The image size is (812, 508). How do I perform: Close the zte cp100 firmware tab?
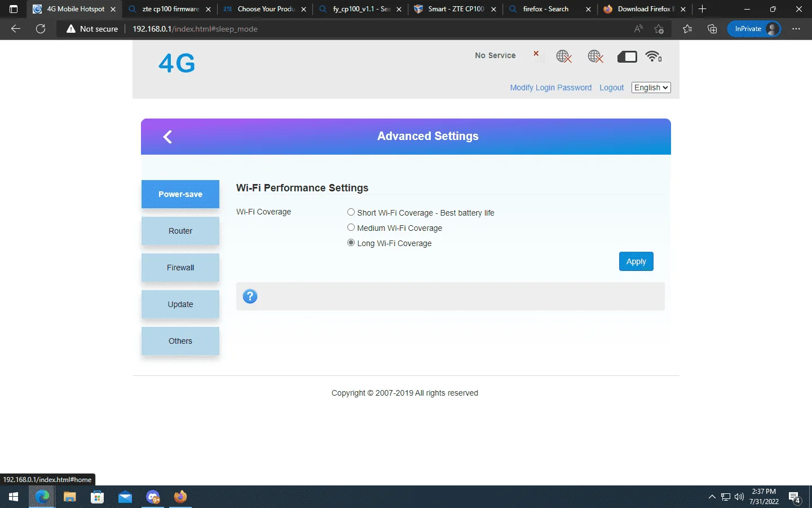tap(208, 9)
